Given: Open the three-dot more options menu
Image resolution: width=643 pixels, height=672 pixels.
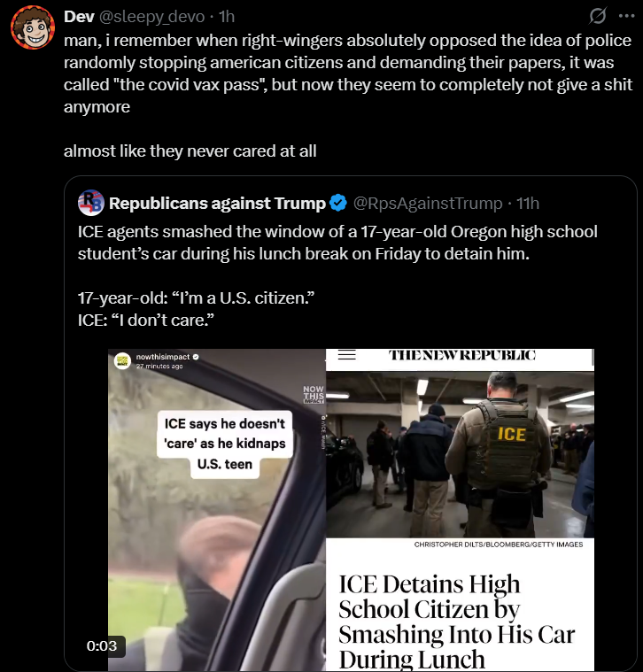Looking at the screenshot, I should (627, 16).
